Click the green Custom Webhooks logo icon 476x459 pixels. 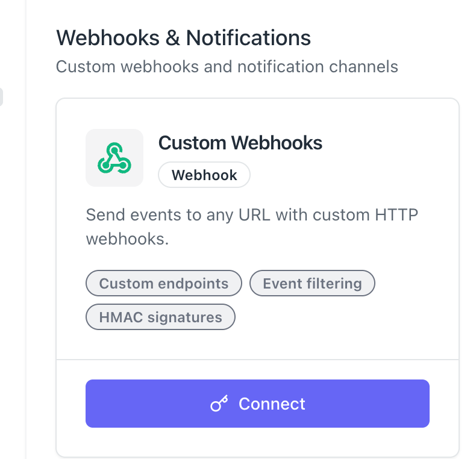click(114, 158)
